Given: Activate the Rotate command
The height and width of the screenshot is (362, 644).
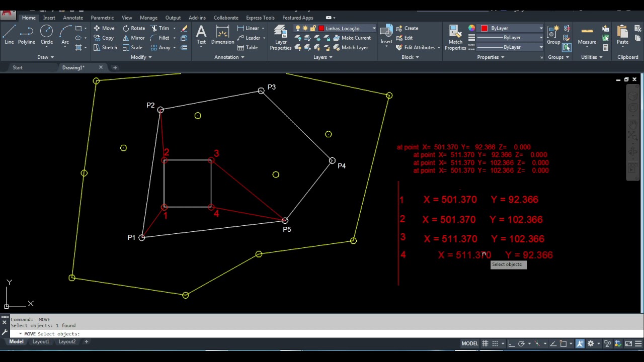Looking at the screenshot, I should point(133,28).
